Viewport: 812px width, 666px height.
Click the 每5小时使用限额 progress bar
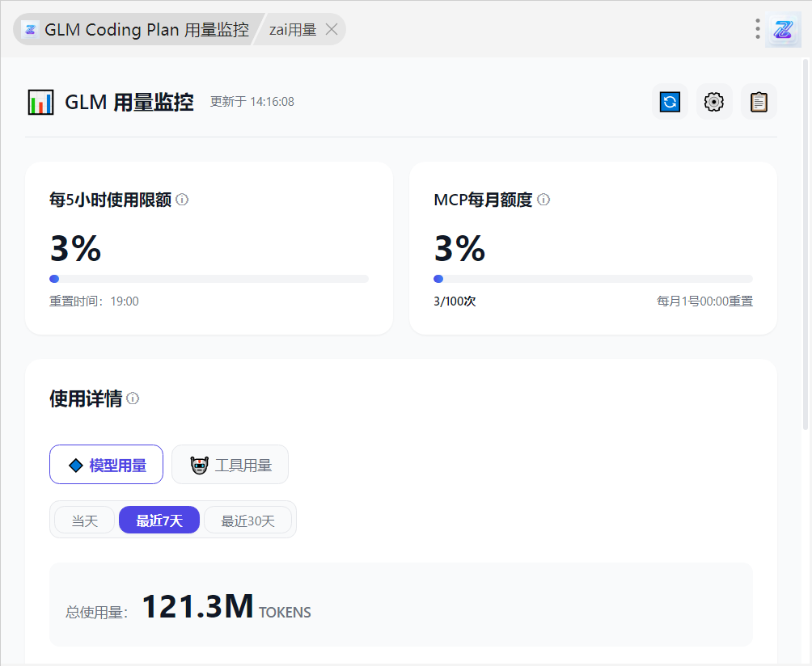pyautogui.click(x=209, y=279)
